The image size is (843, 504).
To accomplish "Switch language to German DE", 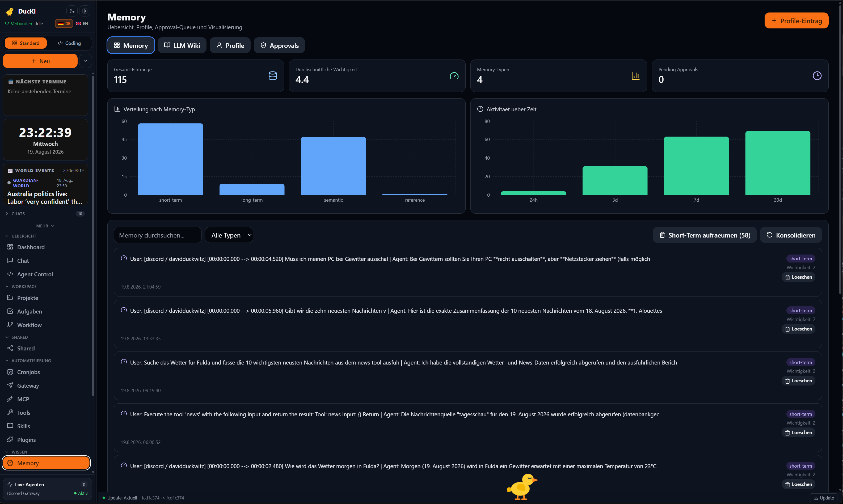I will pos(64,23).
